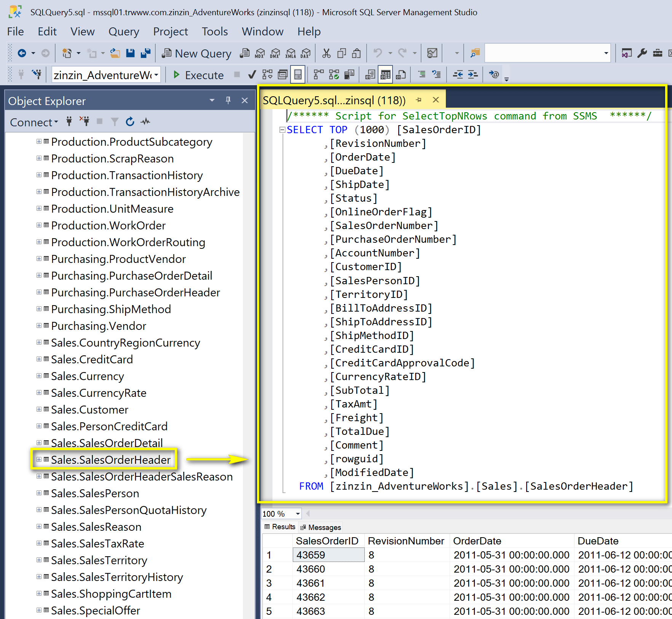This screenshot has width=672, height=619.
Task: Switch to the Results tab
Action: point(280,527)
